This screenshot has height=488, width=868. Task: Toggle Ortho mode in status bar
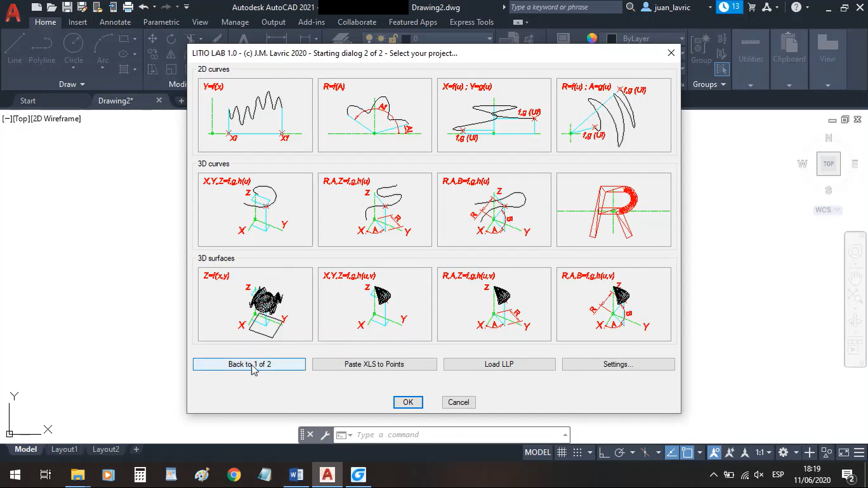click(x=604, y=452)
